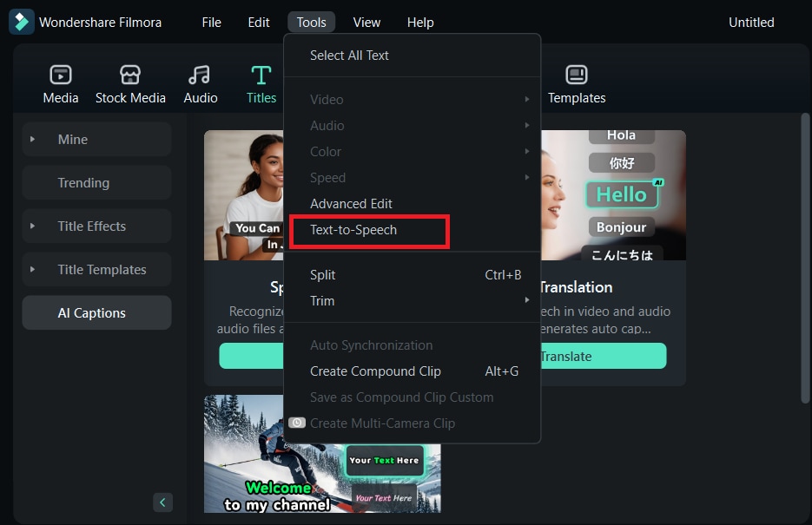Expand the Title Effects category arrow

tap(32, 226)
